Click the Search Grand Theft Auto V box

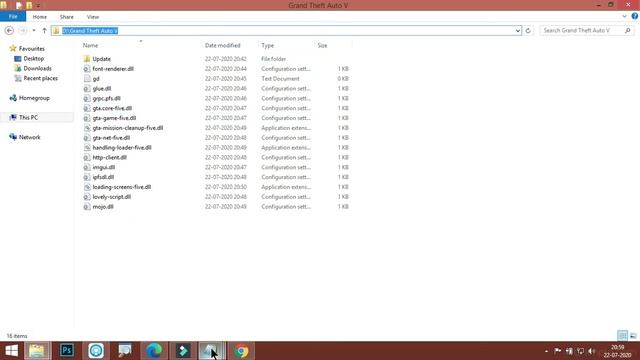click(x=586, y=31)
